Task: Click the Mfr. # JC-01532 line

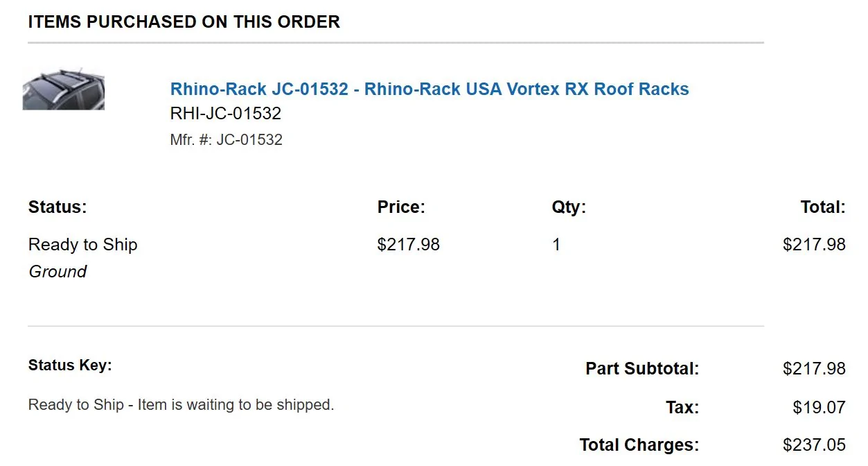Action: (227, 139)
